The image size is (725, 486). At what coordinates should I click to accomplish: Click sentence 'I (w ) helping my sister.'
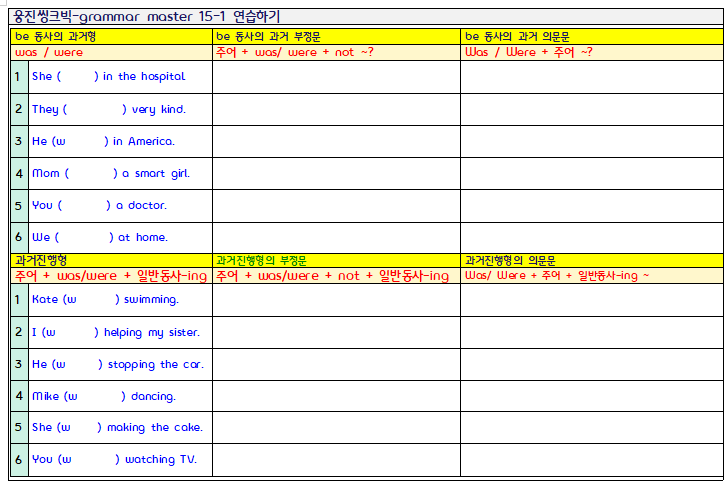[116, 332]
